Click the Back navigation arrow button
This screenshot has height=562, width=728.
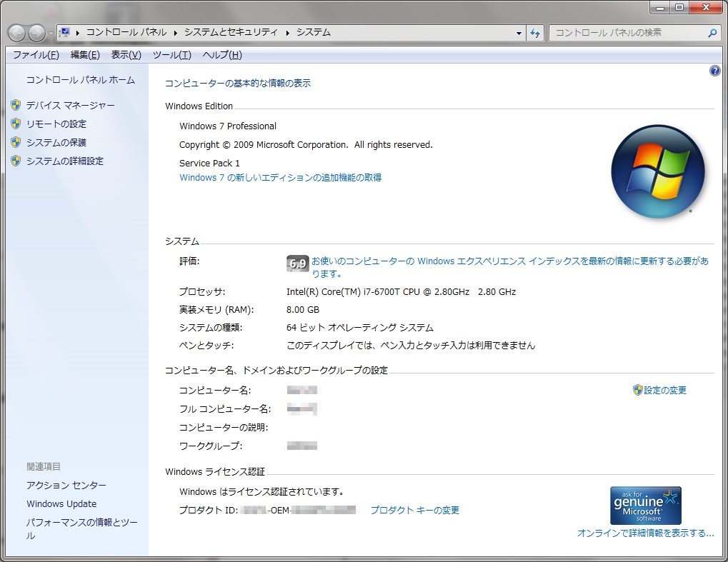(x=16, y=33)
